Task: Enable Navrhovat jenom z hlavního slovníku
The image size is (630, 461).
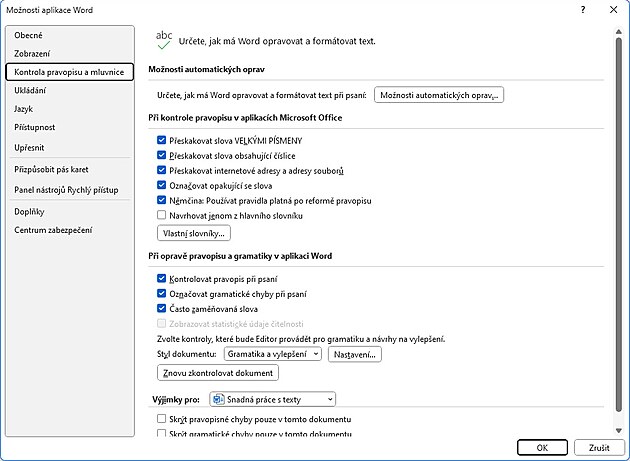Action: [162, 215]
